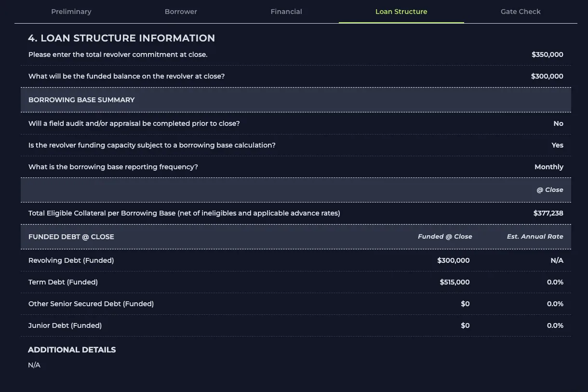Click the '@ Close' column label
588x392 pixels.
(550, 190)
